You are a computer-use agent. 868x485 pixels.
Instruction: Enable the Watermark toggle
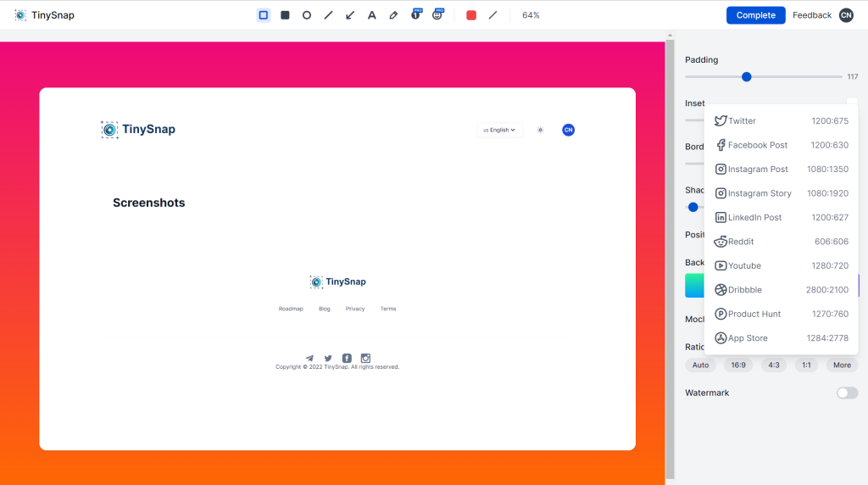pyautogui.click(x=847, y=393)
